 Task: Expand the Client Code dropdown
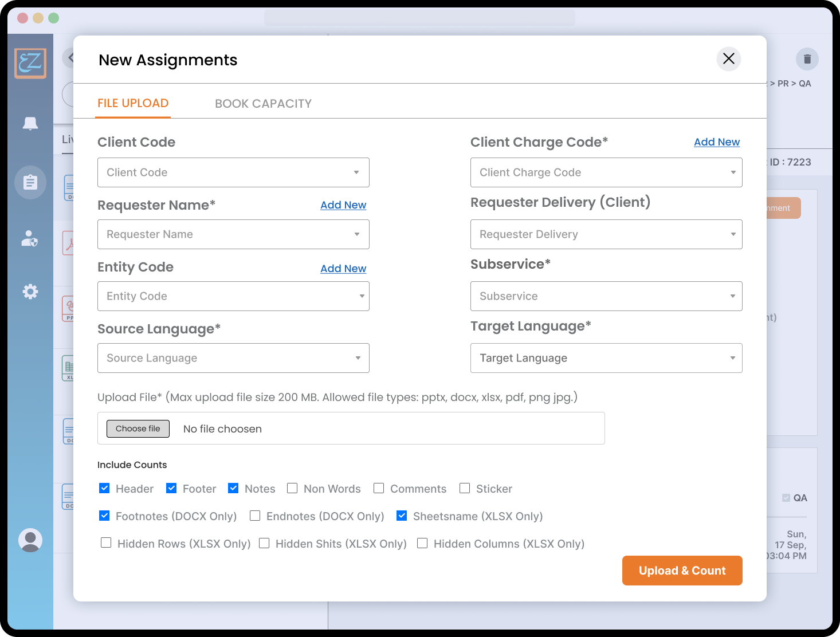(x=233, y=172)
